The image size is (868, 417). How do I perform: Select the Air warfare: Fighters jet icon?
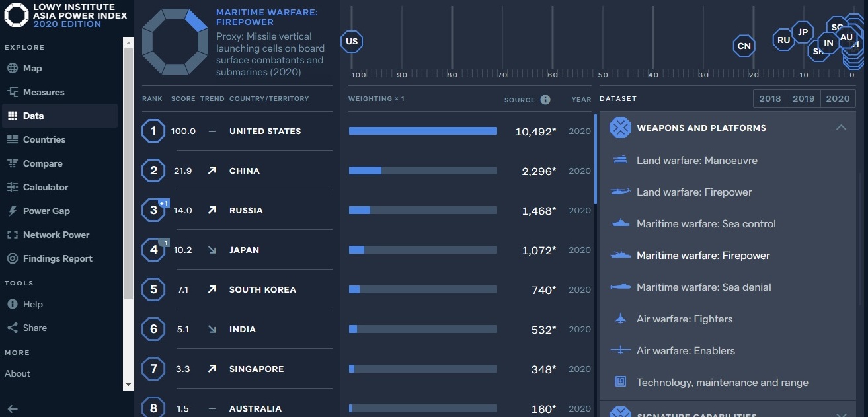(x=620, y=319)
